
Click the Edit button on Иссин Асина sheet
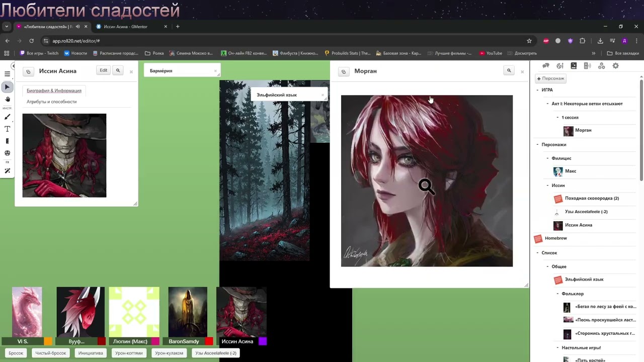click(103, 71)
